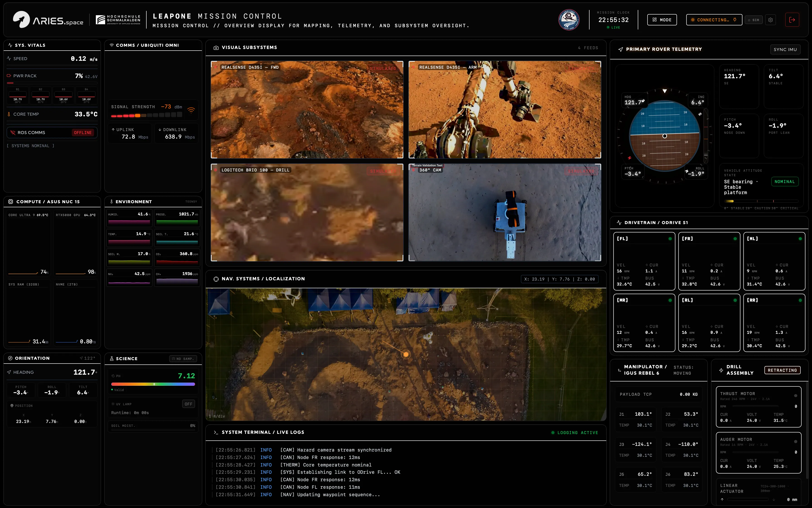Click the OFFLINE badge beside ROS Comms
This screenshot has height=508, width=812.
click(83, 133)
